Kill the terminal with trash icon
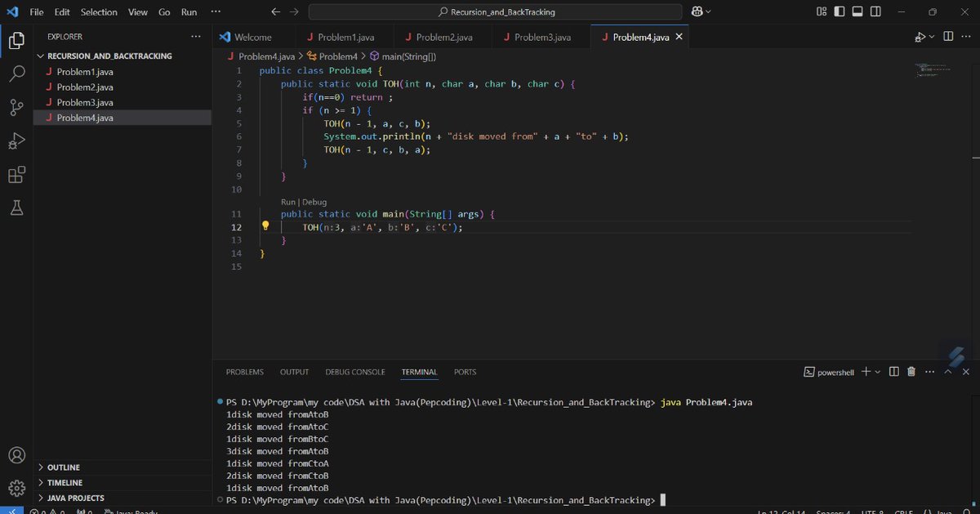The height and width of the screenshot is (514, 980). tap(911, 372)
